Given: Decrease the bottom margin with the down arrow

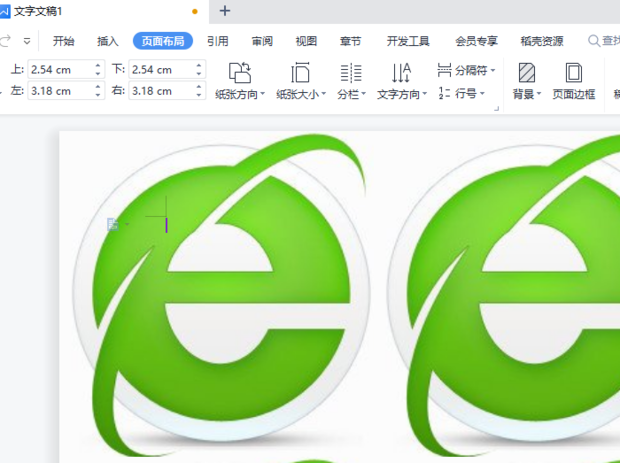Looking at the screenshot, I should pyautogui.click(x=199, y=74).
